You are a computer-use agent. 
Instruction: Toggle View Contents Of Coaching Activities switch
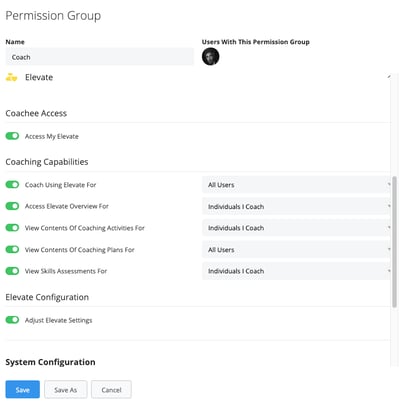pyautogui.click(x=12, y=228)
